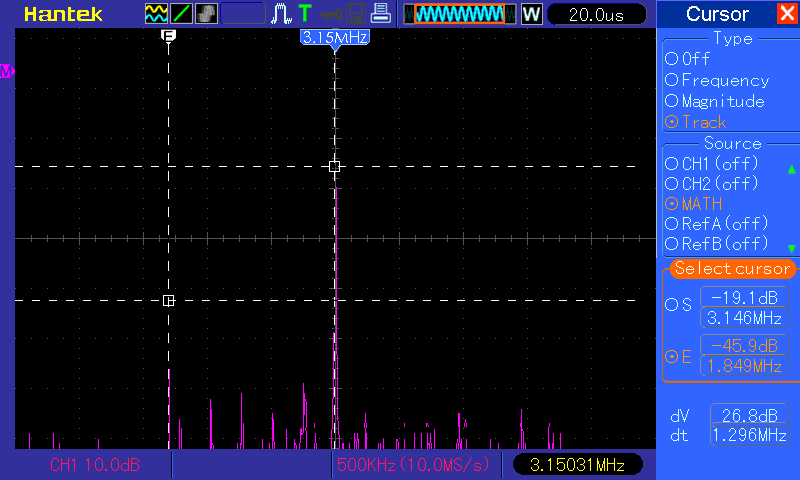Click the waveform memory overview thumbnail
This screenshot has height=480, width=800.
[460, 14]
